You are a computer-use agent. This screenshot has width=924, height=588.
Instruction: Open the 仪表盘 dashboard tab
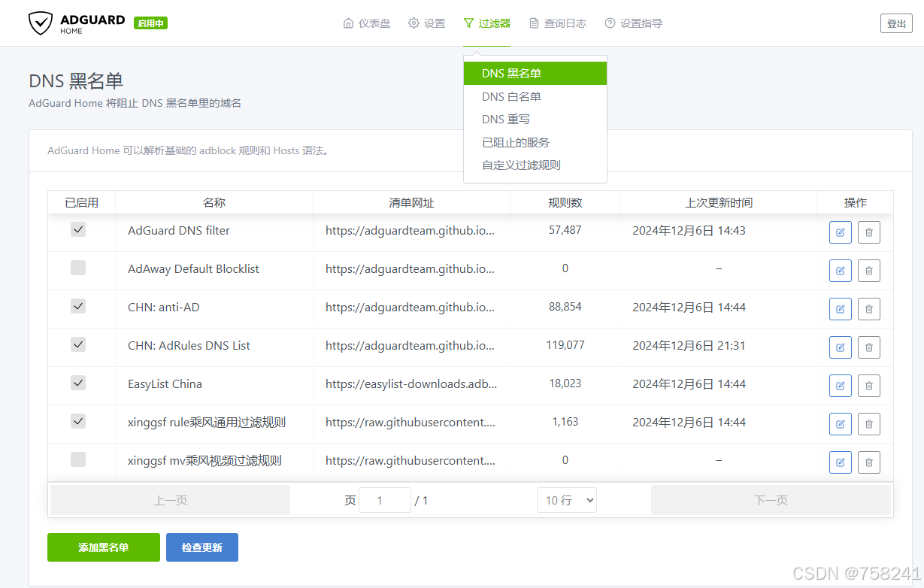pyautogui.click(x=367, y=23)
